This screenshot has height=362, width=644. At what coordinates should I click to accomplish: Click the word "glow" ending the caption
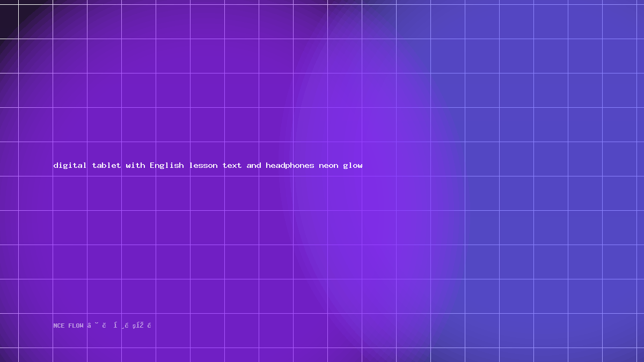tap(353, 165)
